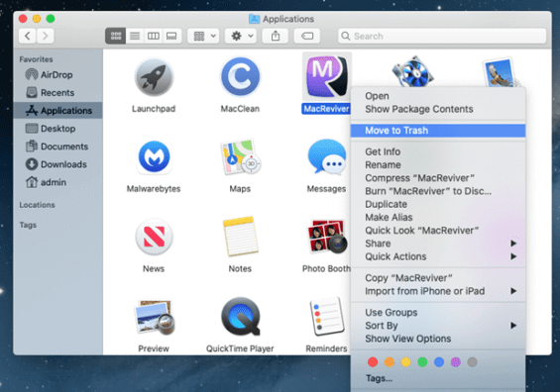Open the group-by dropdown in toolbar

click(203, 36)
